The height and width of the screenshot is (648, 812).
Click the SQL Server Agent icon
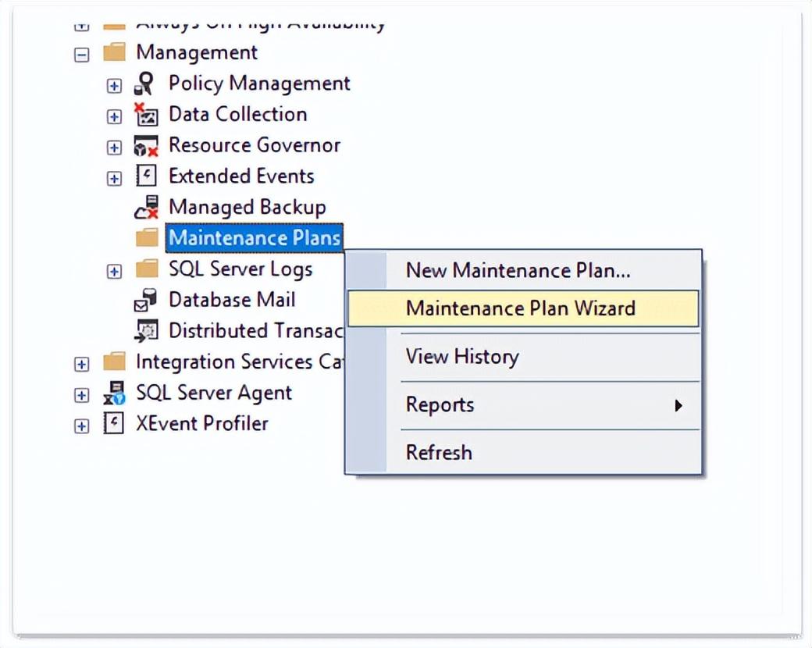point(114,393)
